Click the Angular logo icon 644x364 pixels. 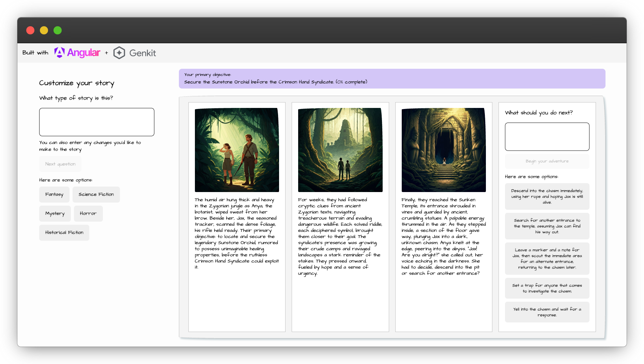pos(59,53)
